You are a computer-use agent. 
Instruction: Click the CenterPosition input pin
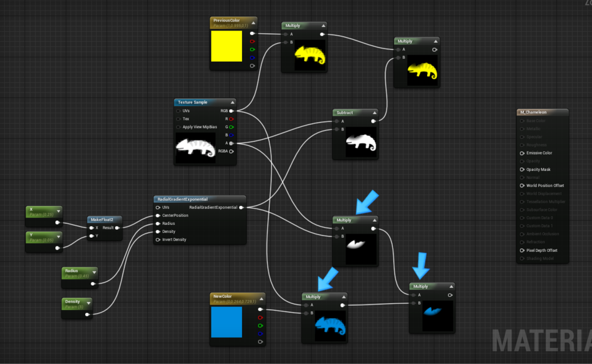(158, 216)
